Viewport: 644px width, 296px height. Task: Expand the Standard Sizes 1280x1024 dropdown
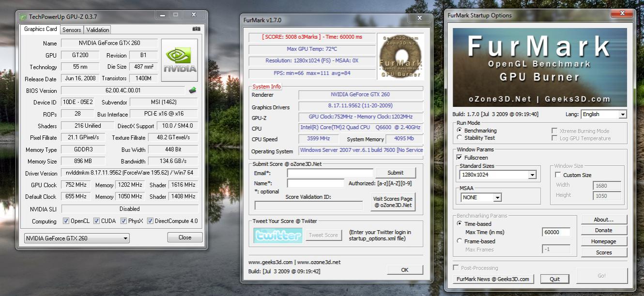[x=498, y=175]
